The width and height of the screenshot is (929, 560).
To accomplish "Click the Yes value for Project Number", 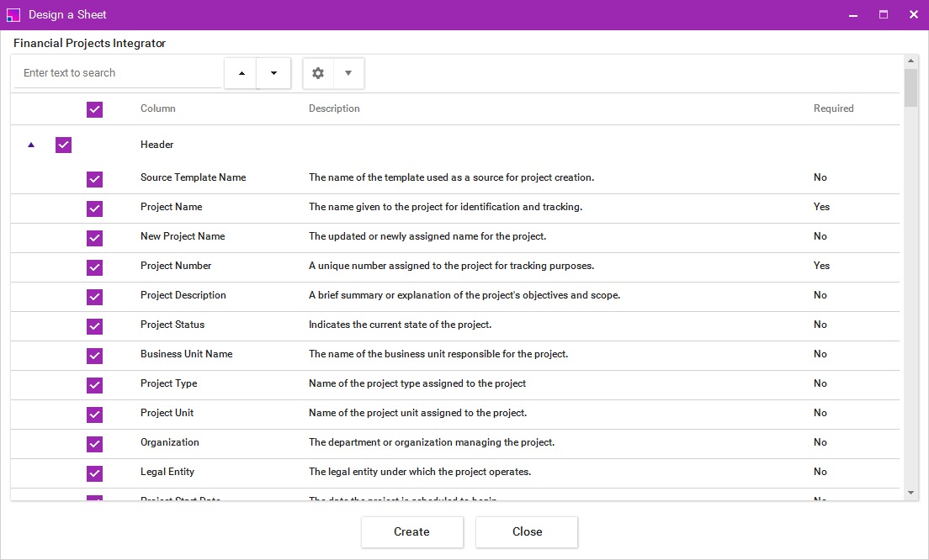I will click(821, 266).
